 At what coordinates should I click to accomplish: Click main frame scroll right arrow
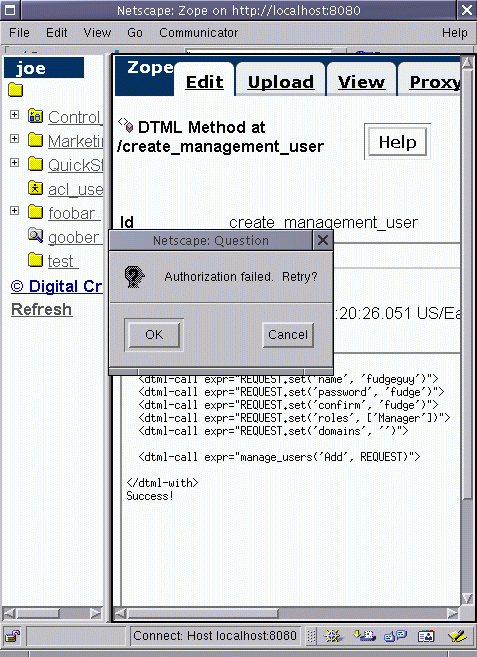tap(453, 614)
